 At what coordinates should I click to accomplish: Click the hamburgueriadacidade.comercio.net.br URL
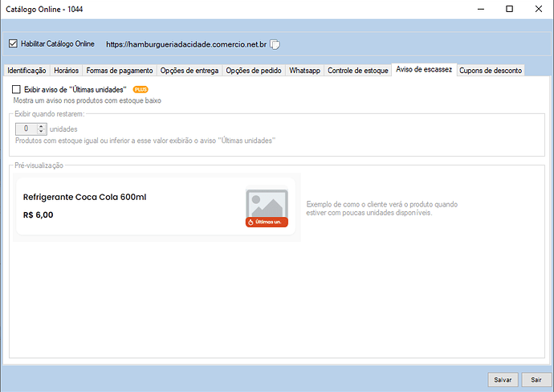(186, 44)
